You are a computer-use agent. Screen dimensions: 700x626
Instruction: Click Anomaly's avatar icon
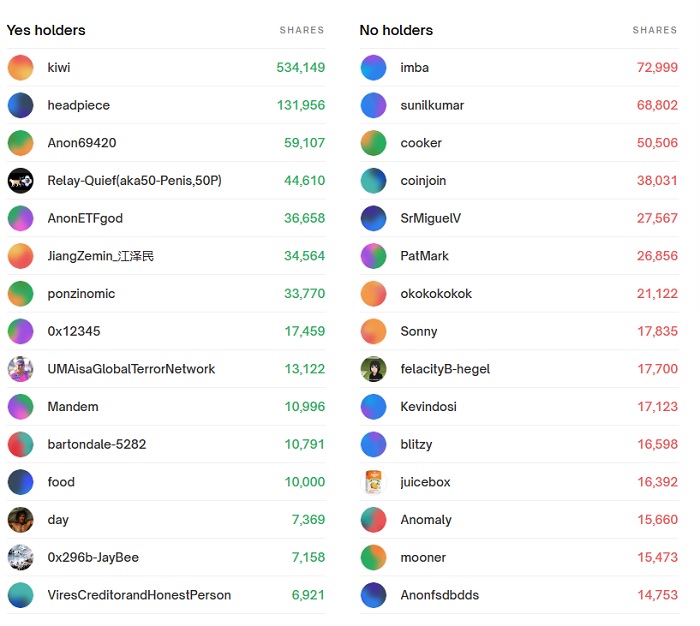[x=373, y=520]
